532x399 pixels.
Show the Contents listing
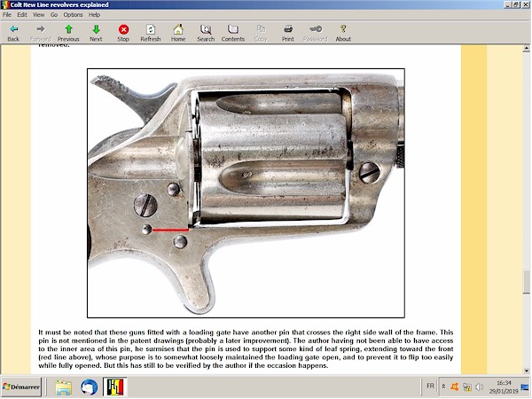233,34
